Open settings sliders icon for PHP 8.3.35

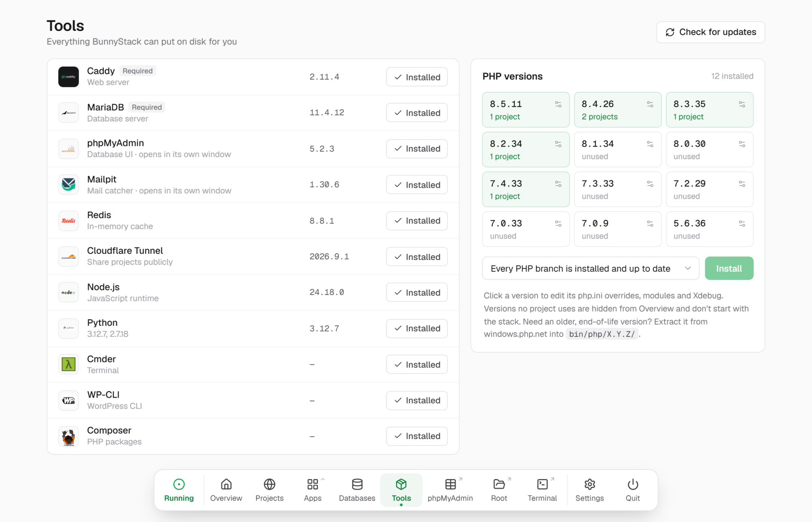pyautogui.click(x=742, y=104)
